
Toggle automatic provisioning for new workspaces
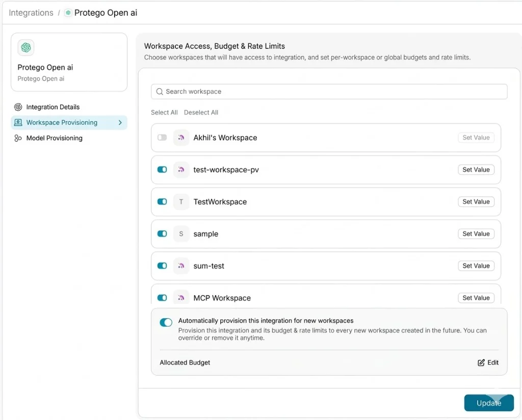point(166,322)
